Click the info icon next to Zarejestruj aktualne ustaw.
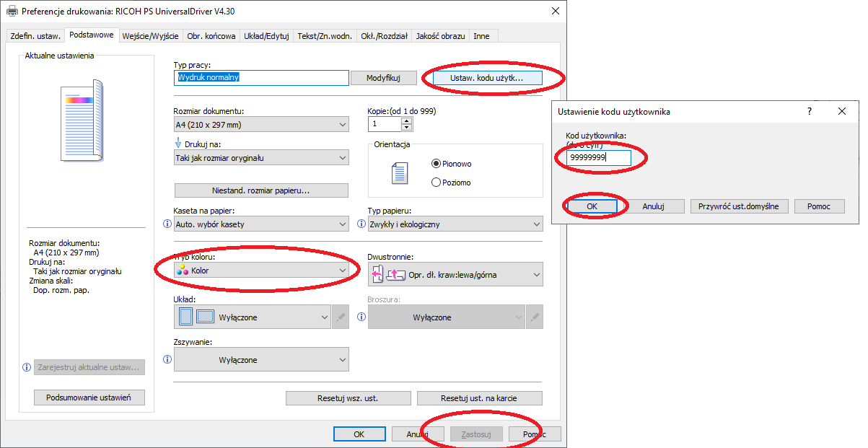The width and height of the screenshot is (868, 448). tap(27, 367)
